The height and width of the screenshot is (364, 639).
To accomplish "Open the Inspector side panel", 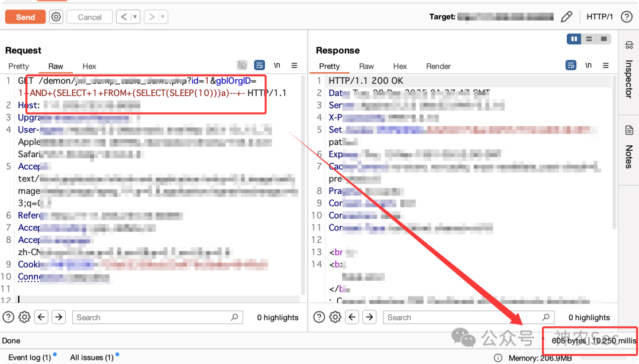I will [x=629, y=70].
